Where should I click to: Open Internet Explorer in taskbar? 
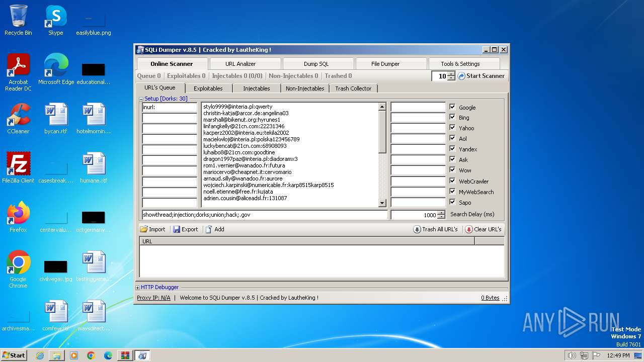[x=40, y=355]
